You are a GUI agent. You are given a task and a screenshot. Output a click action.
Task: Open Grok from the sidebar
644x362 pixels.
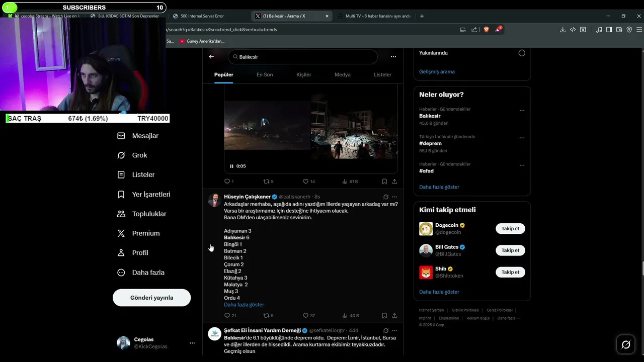132,155
